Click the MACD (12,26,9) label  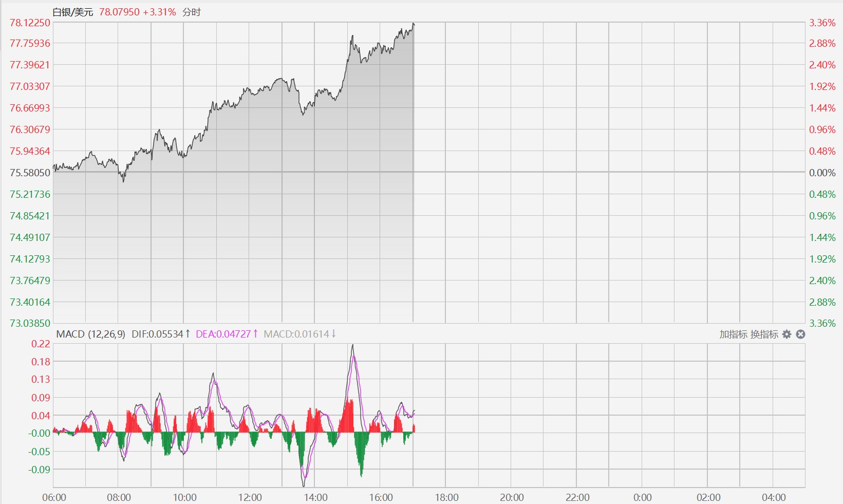click(90, 334)
